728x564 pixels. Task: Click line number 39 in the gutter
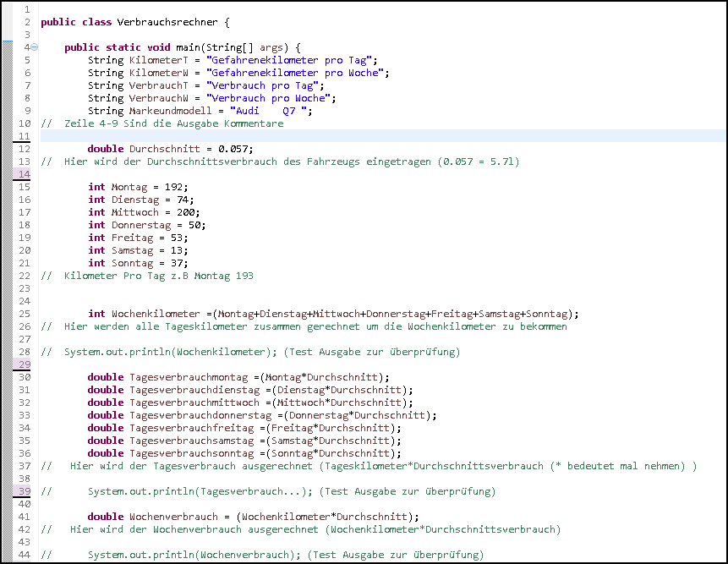tap(24, 491)
